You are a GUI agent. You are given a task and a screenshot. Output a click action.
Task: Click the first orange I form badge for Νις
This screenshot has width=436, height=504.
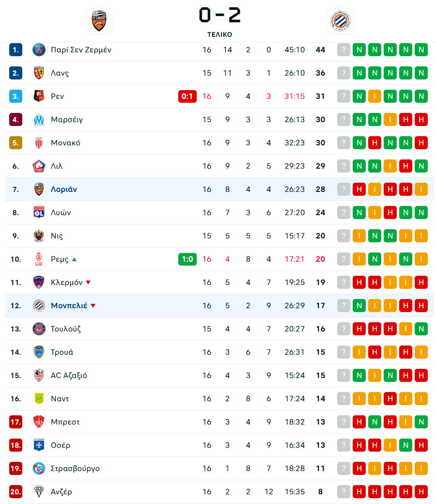pyautogui.click(x=359, y=236)
